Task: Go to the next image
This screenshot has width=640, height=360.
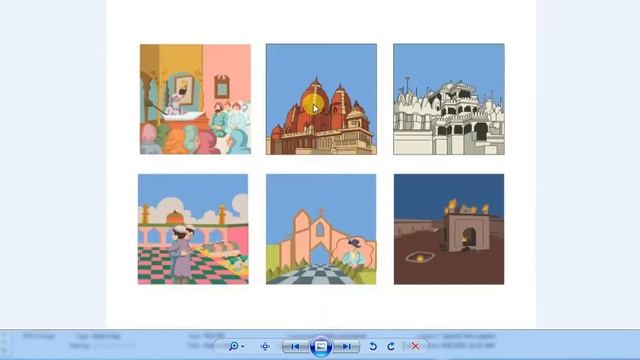Action: 346,347
